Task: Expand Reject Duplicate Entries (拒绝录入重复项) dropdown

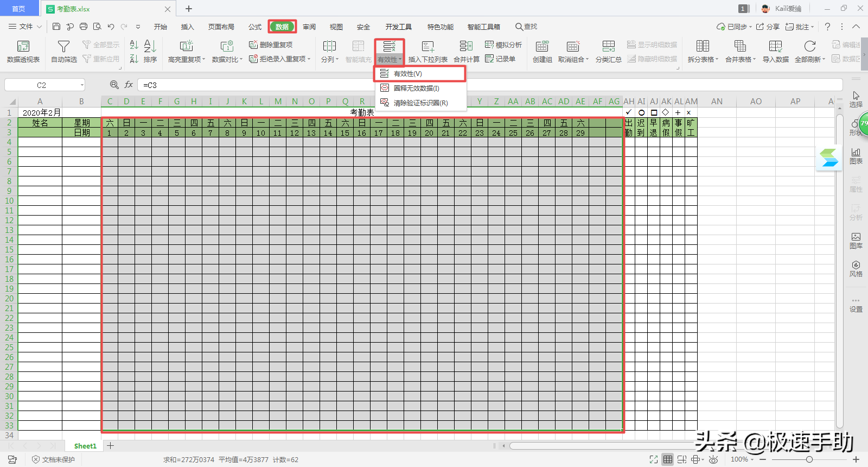Action: 309,59
